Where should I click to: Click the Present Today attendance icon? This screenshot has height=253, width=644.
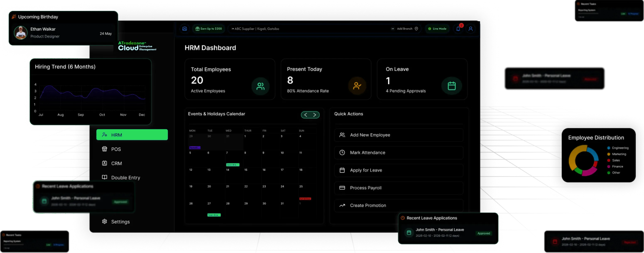(x=357, y=86)
